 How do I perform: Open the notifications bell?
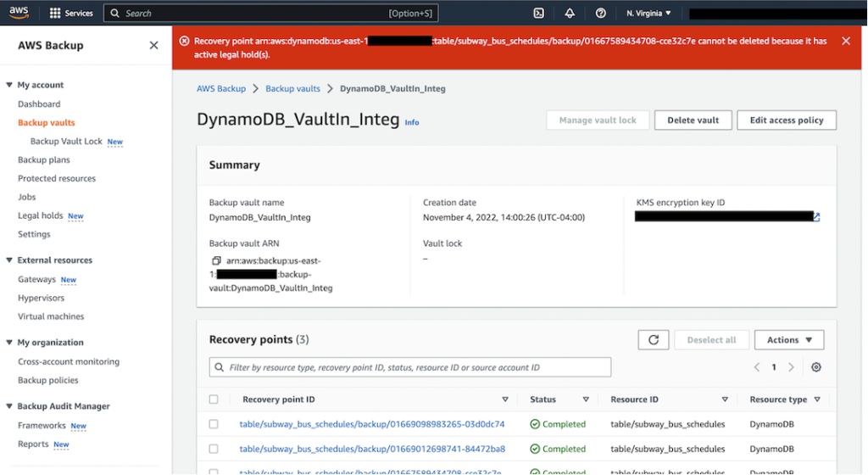[x=570, y=14]
